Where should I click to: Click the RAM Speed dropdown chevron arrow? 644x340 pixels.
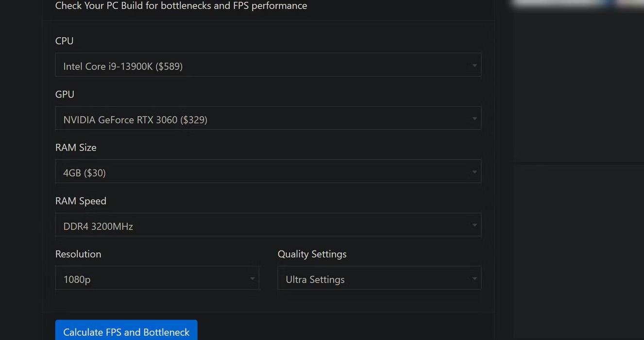click(474, 225)
